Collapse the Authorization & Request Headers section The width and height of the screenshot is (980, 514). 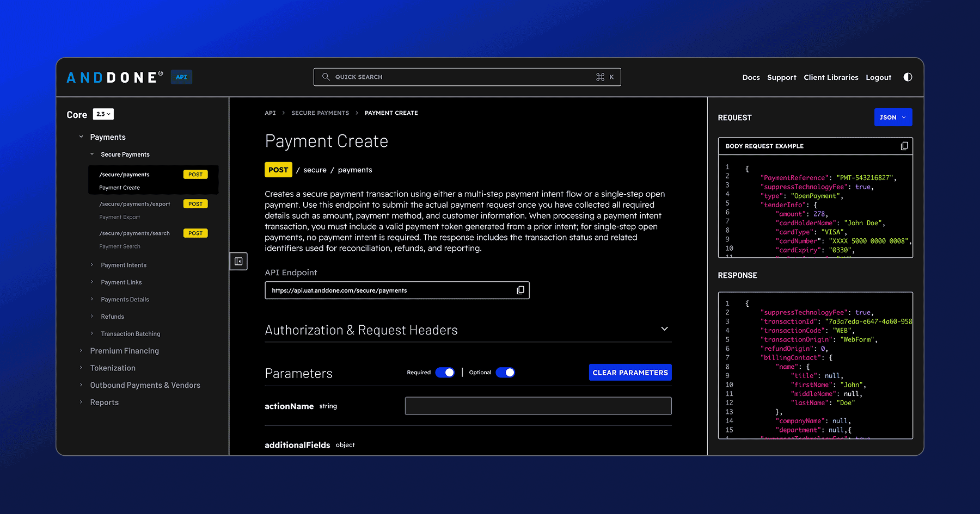coord(664,329)
